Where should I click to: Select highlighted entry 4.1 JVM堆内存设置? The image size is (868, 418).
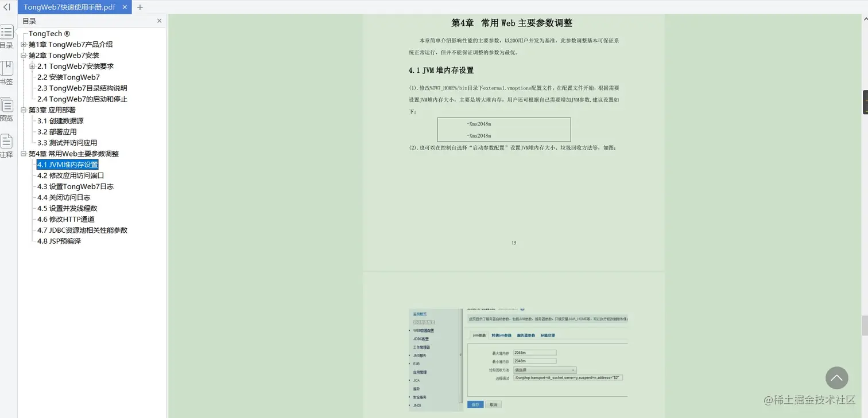(68, 165)
